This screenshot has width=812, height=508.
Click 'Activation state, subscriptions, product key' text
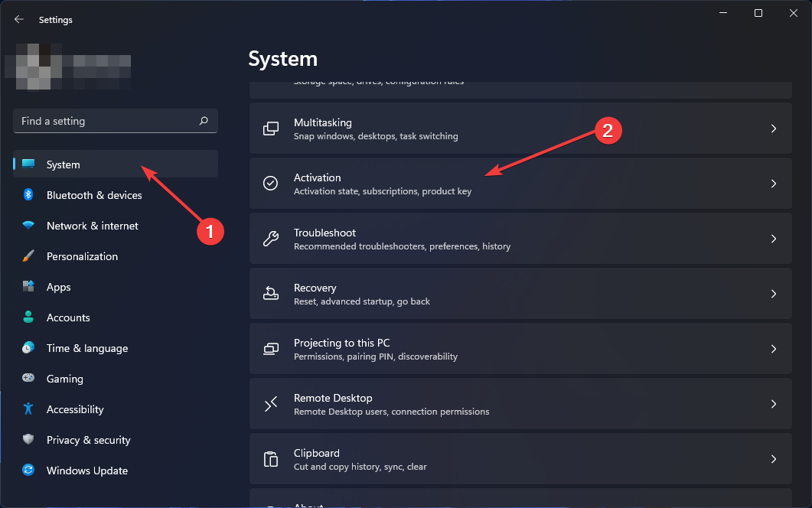tap(383, 191)
